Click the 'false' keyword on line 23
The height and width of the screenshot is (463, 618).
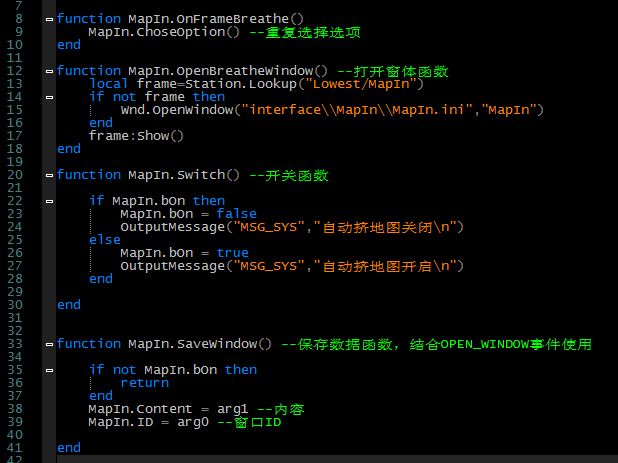pyautogui.click(x=236, y=214)
